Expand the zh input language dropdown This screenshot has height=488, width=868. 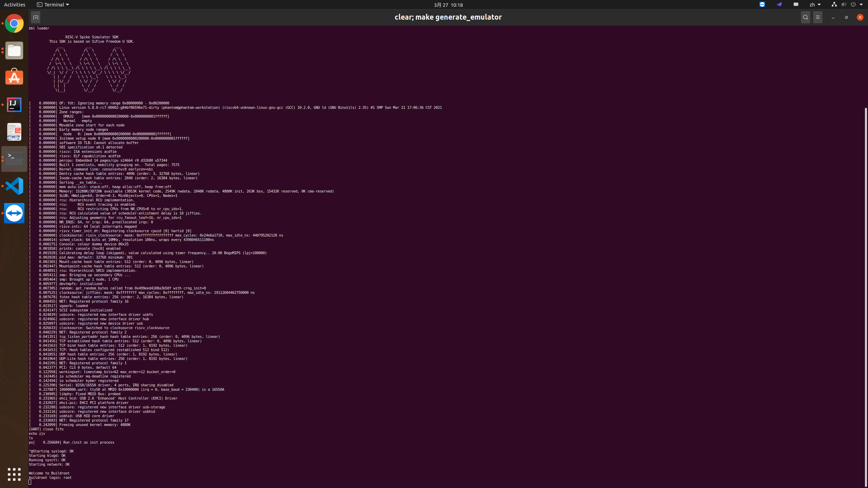click(x=815, y=5)
